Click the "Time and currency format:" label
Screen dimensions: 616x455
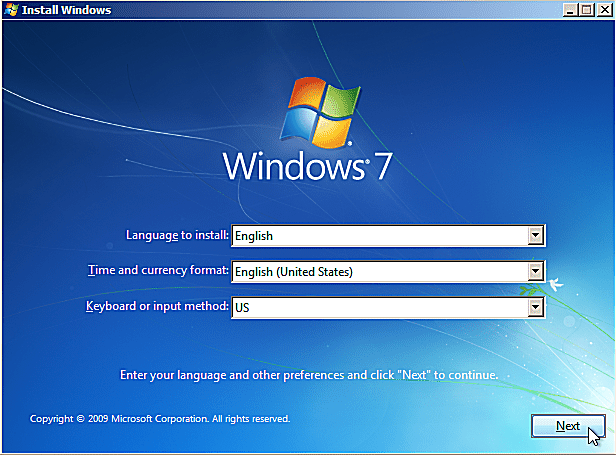(x=158, y=270)
